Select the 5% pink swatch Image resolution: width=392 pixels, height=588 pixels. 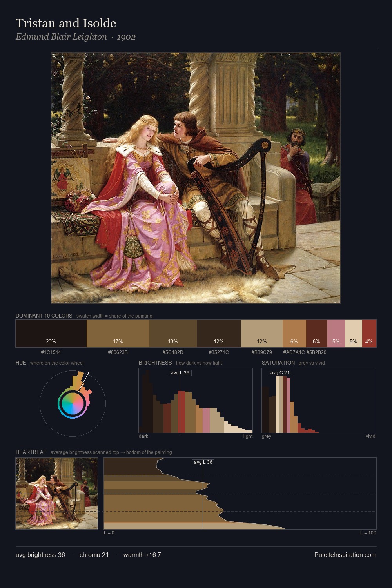[x=336, y=334]
